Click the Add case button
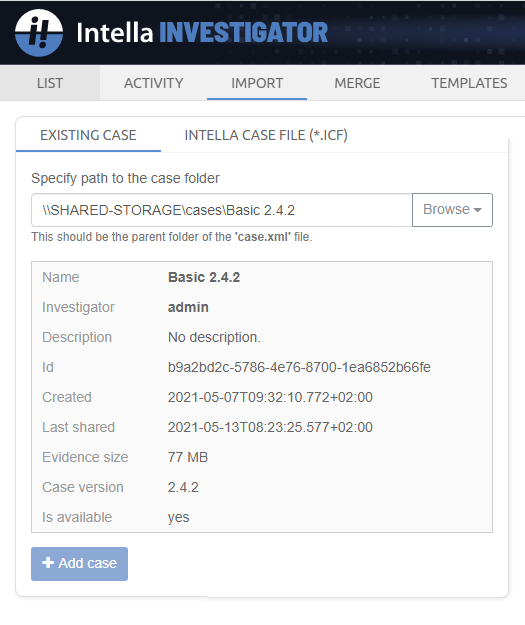 [x=79, y=564]
